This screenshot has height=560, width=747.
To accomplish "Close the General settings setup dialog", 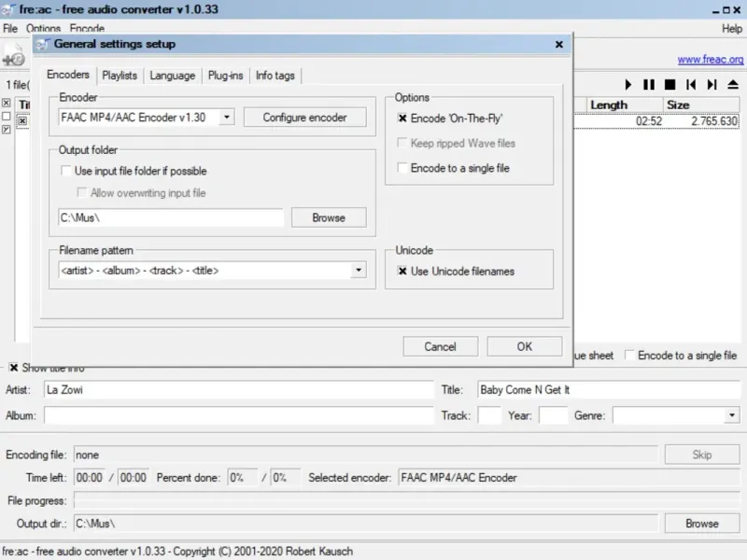I will point(559,44).
